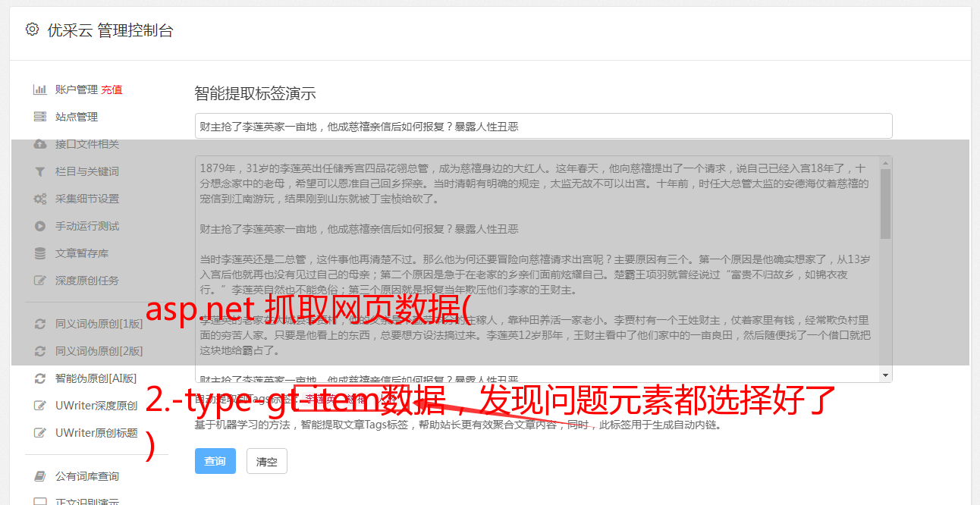
Task: Click the play icon for 手动运行测试
Action: point(40,226)
